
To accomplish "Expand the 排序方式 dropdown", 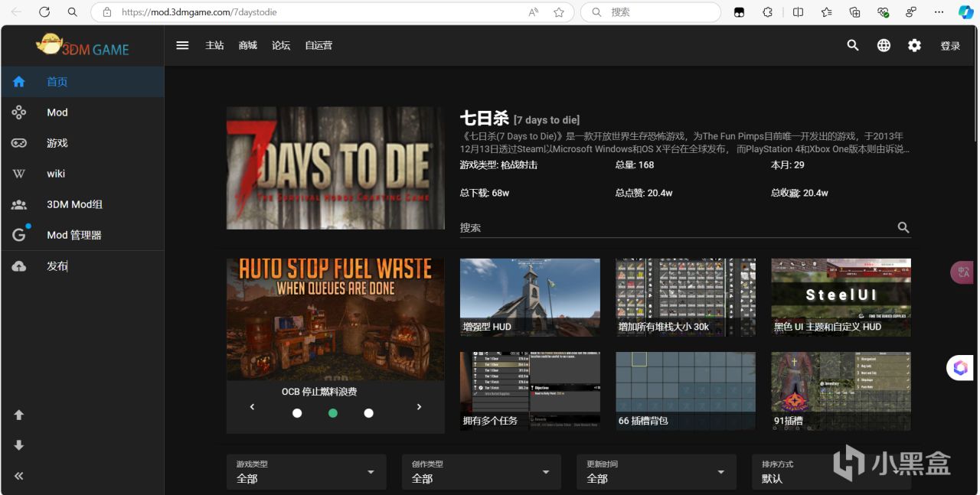I will 831,472.
